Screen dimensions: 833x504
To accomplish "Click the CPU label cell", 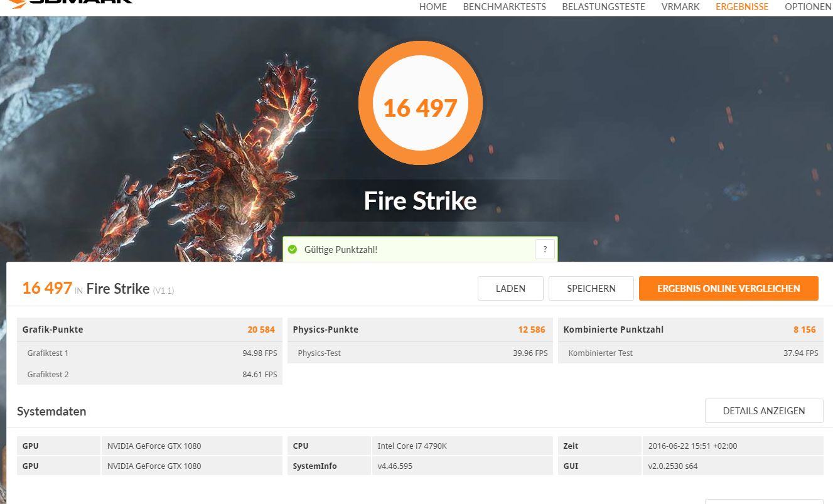I will pos(329,446).
